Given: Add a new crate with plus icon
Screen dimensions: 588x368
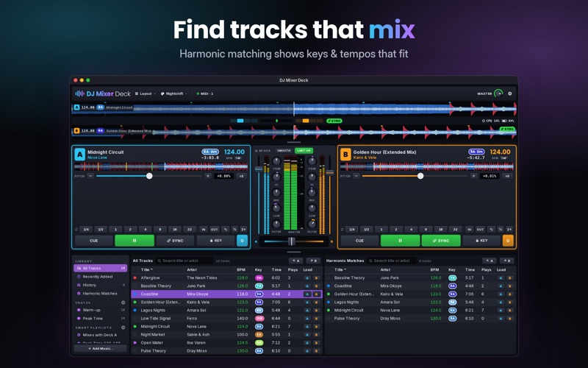Looking at the screenshot, I should [123, 302].
